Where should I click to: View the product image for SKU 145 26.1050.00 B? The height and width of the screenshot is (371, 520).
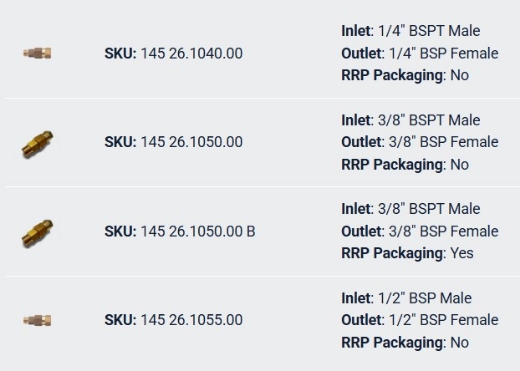coord(37,234)
